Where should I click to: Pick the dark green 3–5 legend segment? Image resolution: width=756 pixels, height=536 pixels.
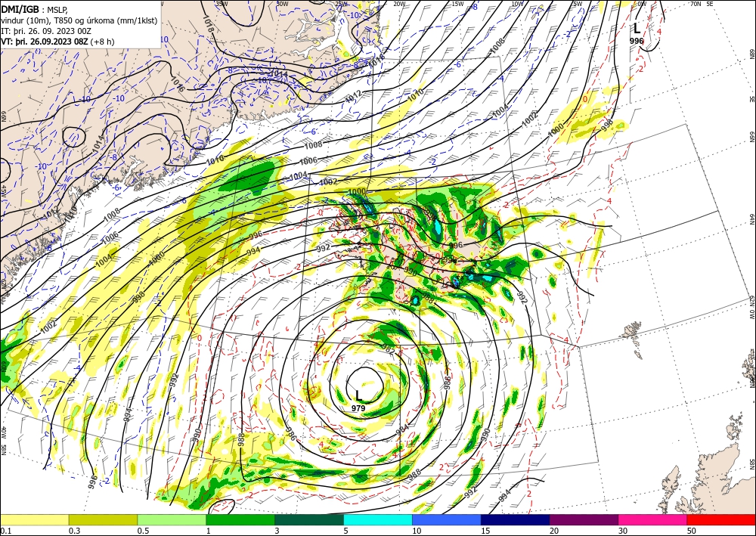click(x=309, y=519)
